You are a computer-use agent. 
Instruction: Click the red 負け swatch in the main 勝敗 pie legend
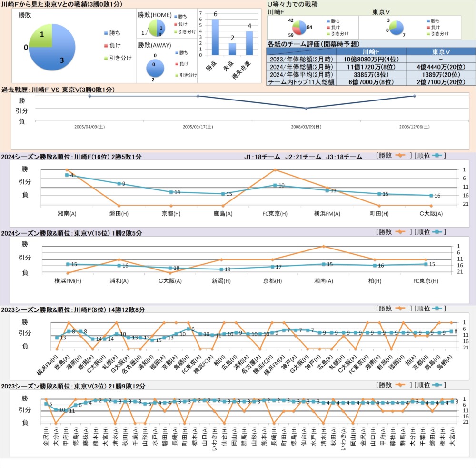pos(106,46)
